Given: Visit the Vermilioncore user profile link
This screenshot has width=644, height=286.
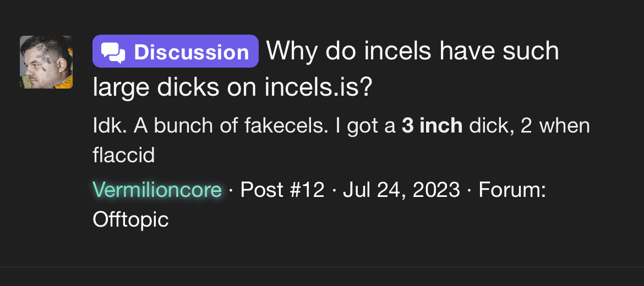Looking at the screenshot, I should pos(157,190).
